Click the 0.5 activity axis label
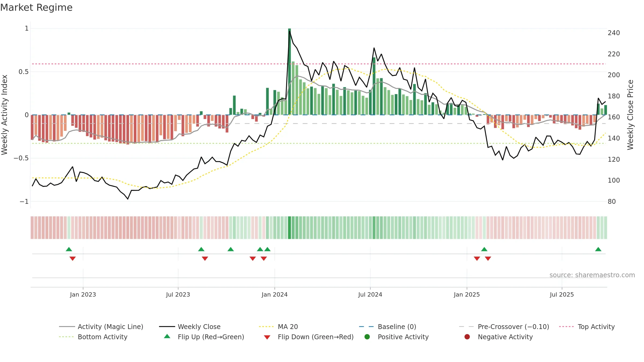The width and height of the screenshot is (644, 362). point(24,72)
